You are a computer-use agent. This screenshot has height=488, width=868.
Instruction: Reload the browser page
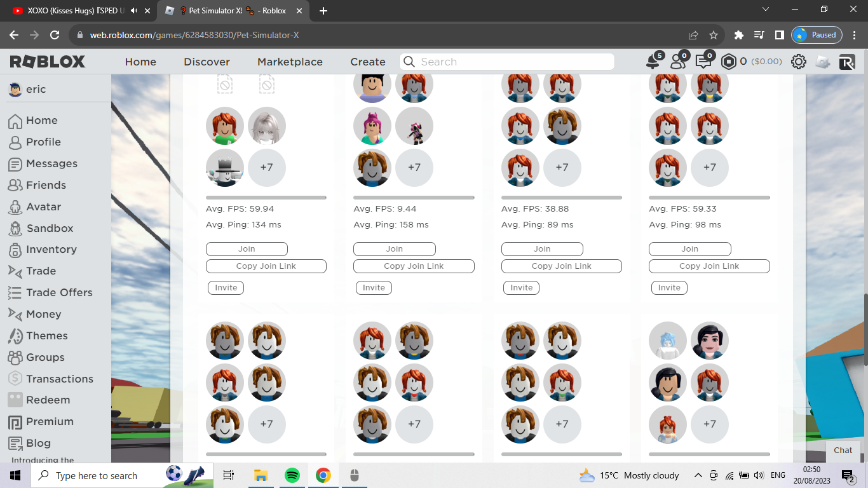point(55,35)
